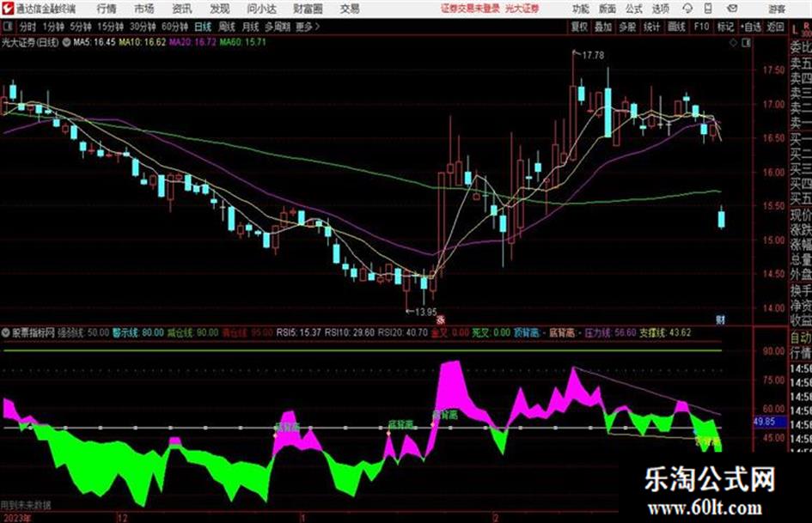Click the 光大证券 broker link in title bar
Viewport: 812px width, 523px height.
click(x=522, y=9)
